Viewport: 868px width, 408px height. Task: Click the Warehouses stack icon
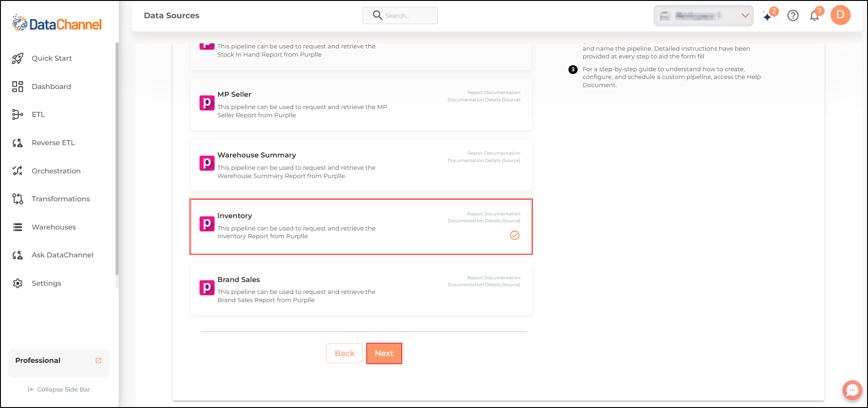click(x=17, y=227)
